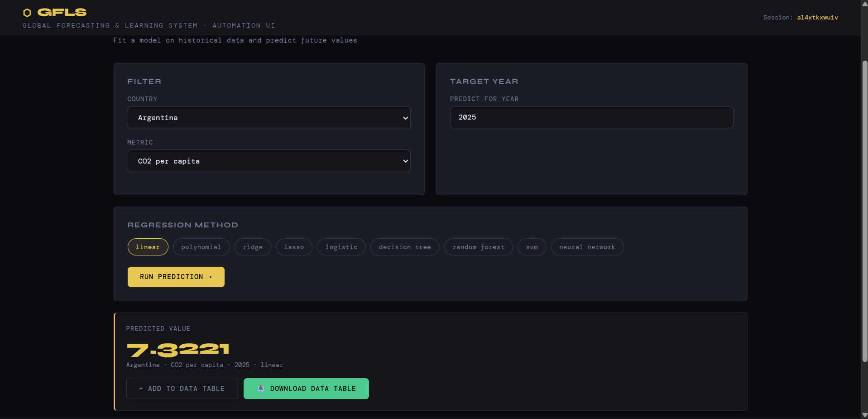
Task: Open the Metric dropdown showing CO2 per capita
Action: click(269, 161)
